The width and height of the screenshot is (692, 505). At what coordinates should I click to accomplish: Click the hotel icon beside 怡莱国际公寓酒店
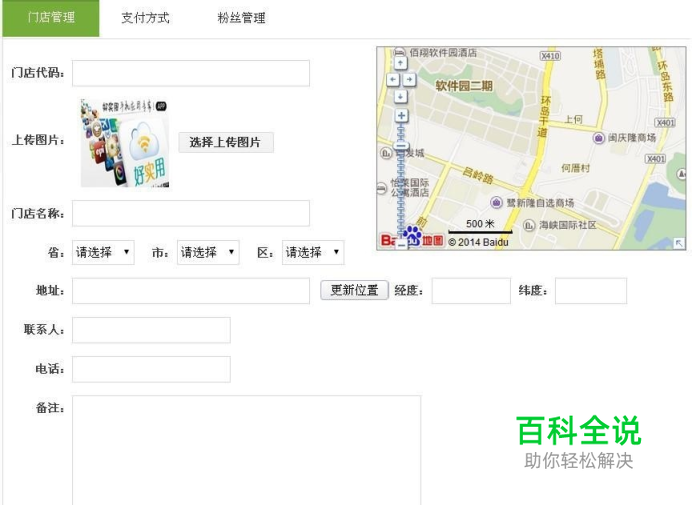[381, 188]
